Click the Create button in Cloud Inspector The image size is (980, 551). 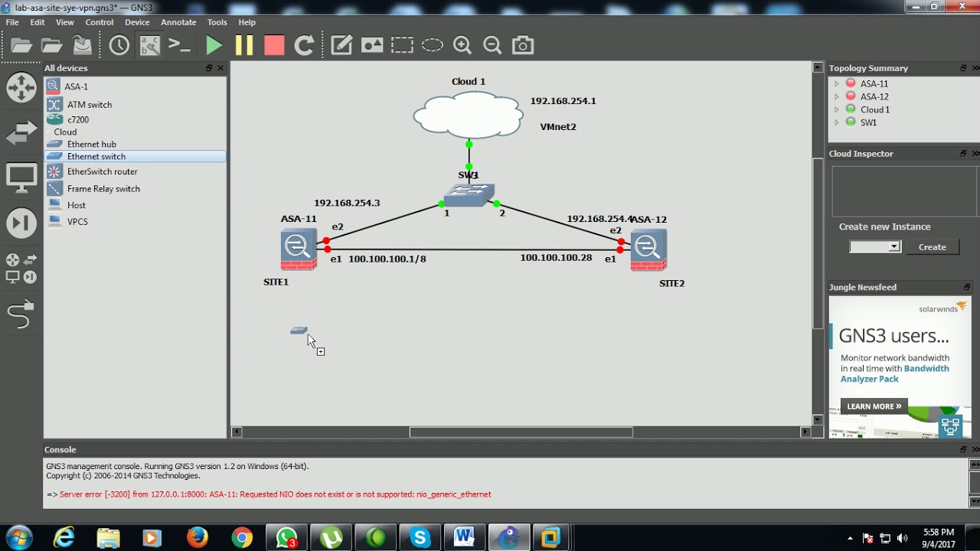click(933, 246)
